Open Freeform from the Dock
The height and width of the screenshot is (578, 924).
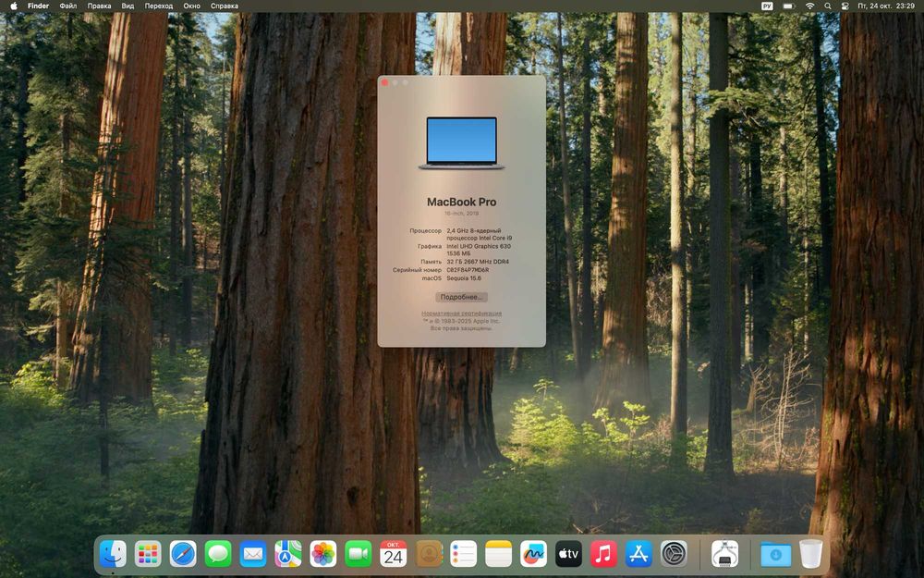coord(533,554)
